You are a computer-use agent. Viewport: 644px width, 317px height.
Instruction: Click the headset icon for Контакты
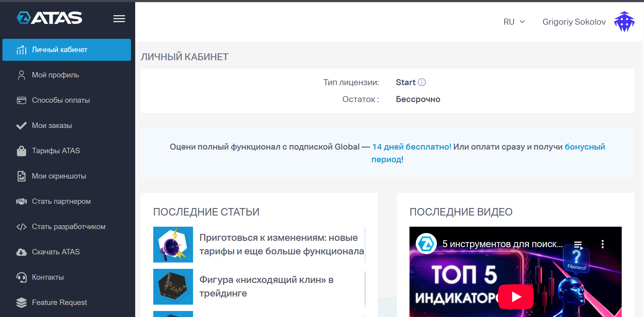tap(21, 277)
